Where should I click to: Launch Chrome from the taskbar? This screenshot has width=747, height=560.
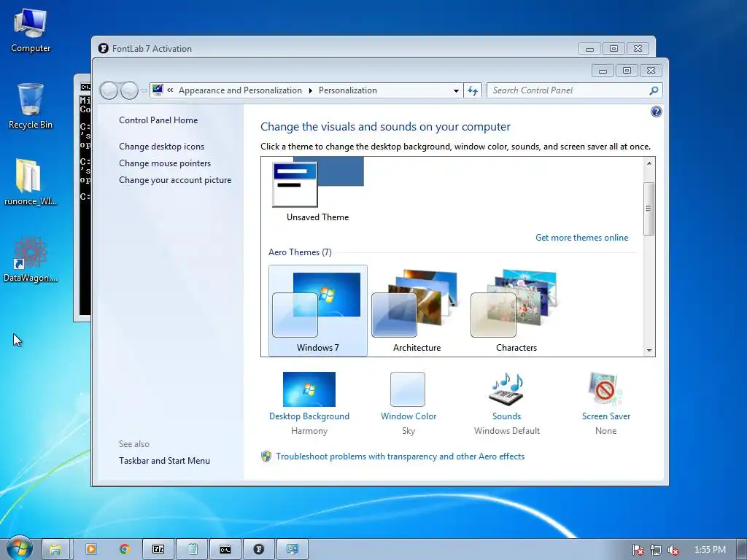(124, 550)
